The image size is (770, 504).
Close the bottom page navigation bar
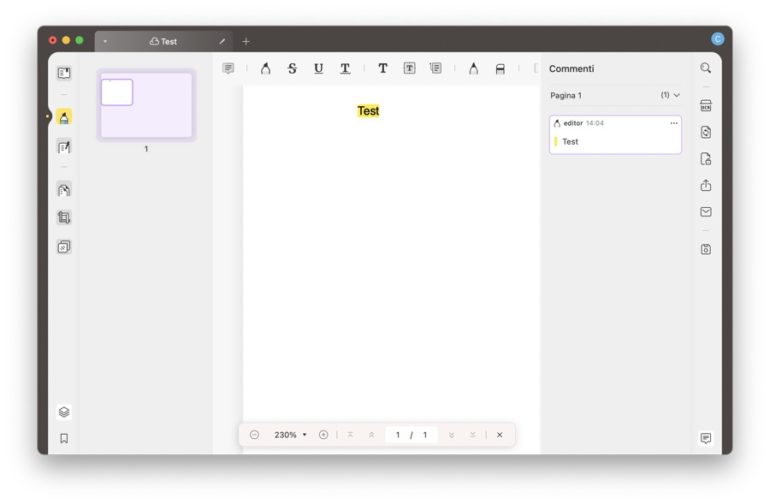point(499,435)
